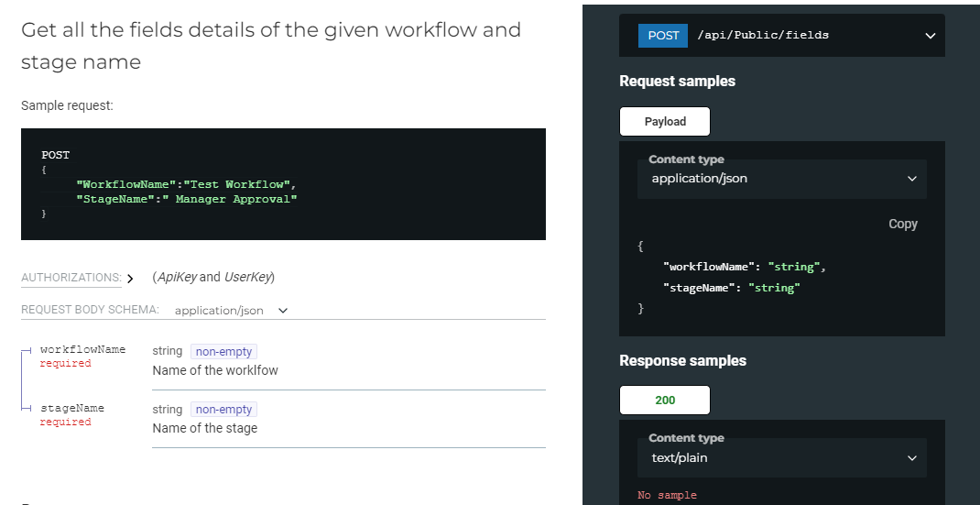Open the request body schema application/json dropdown

231,311
